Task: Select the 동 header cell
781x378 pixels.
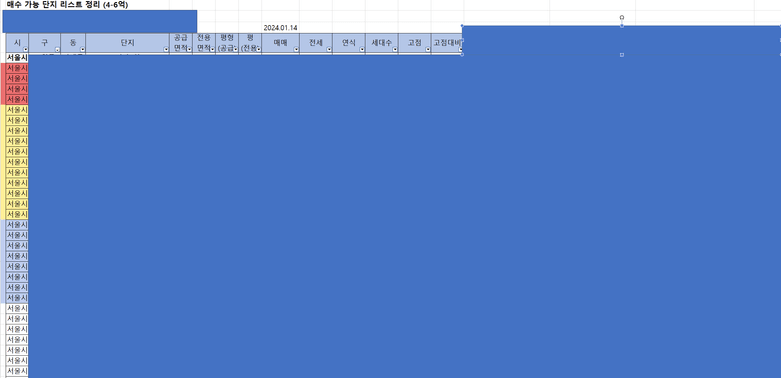Action: pyautogui.click(x=73, y=43)
